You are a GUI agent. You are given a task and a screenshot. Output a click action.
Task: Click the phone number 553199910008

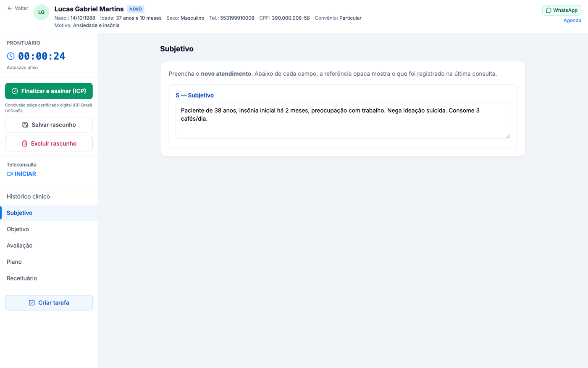click(237, 18)
